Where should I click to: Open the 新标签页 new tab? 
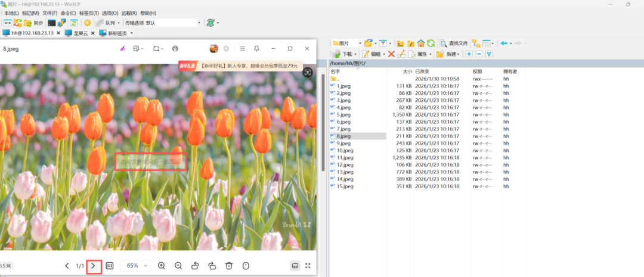pyautogui.click(x=113, y=33)
